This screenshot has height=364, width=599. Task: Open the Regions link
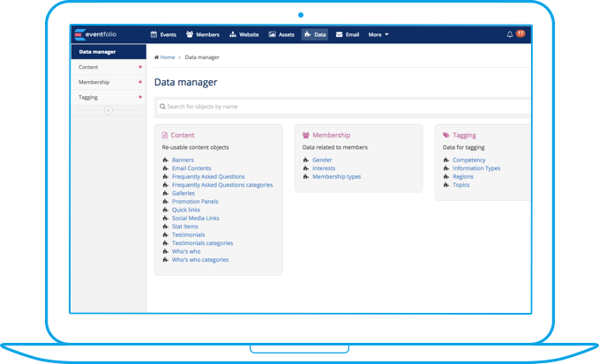click(463, 176)
